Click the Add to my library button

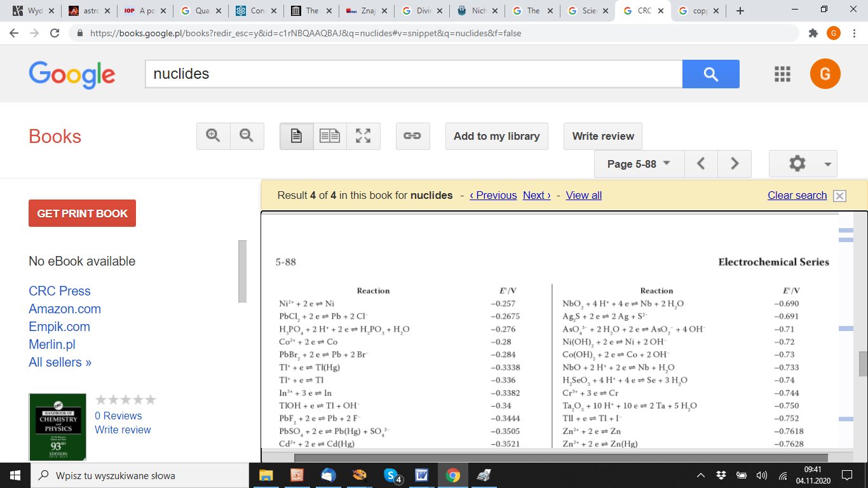click(x=496, y=136)
